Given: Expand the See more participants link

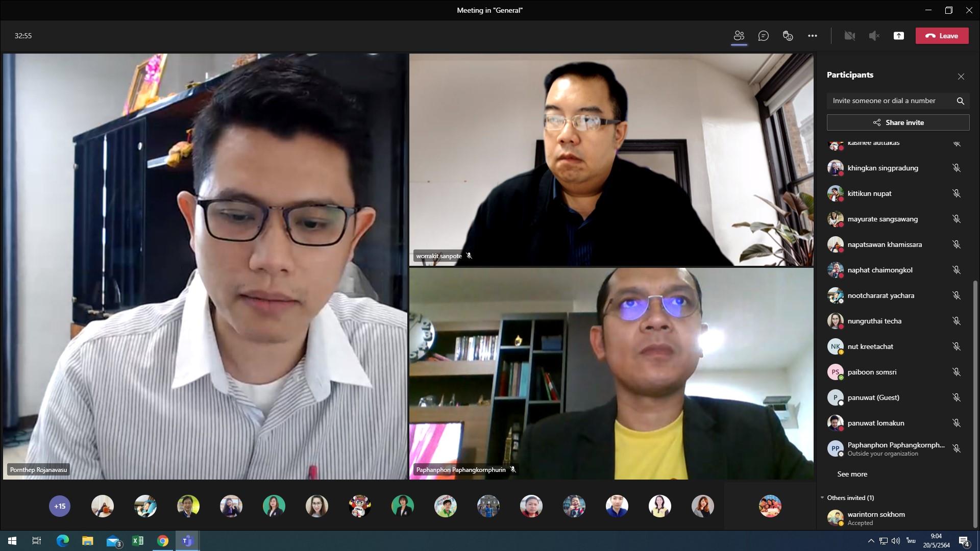Looking at the screenshot, I should 852,474.
